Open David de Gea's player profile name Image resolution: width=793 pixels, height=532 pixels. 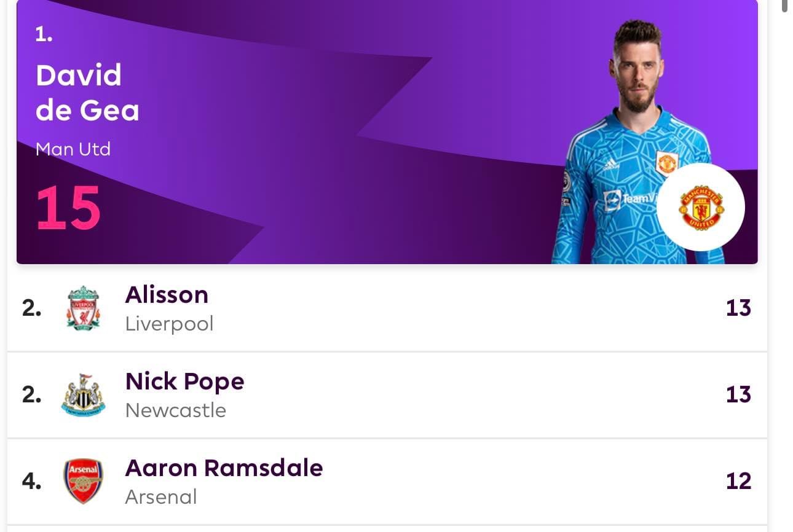pyautogui.click(x=87, y=93)
